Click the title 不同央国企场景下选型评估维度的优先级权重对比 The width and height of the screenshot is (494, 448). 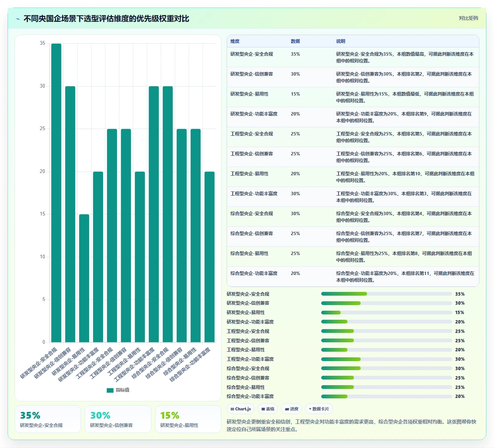pyautogui.click(x=106, y=19)
